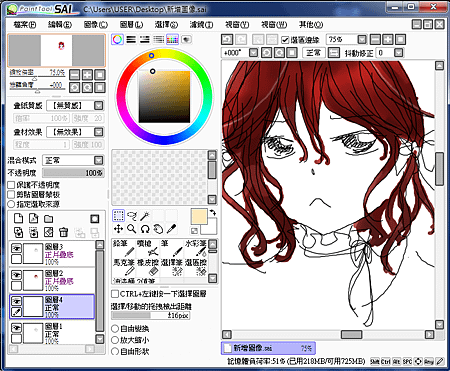Open 圖像(C) menu
This screenshot has height=371, width=450.
[x=96, y=24]
